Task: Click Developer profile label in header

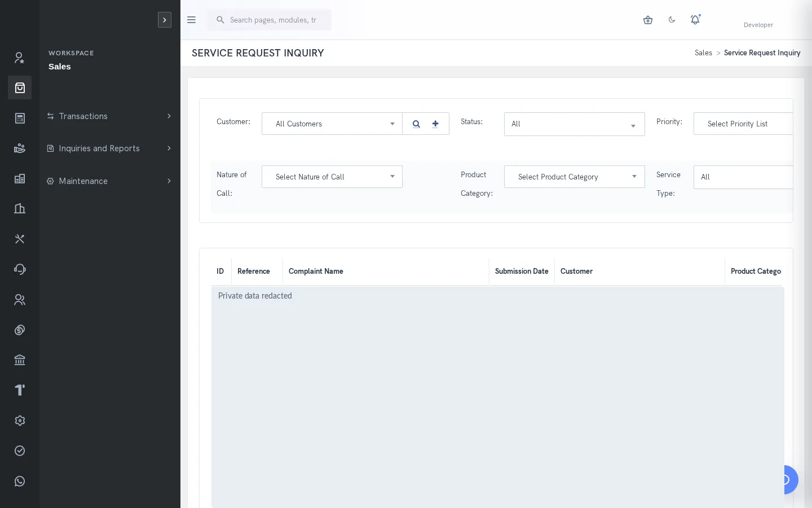Action: (x=758, y=25)
